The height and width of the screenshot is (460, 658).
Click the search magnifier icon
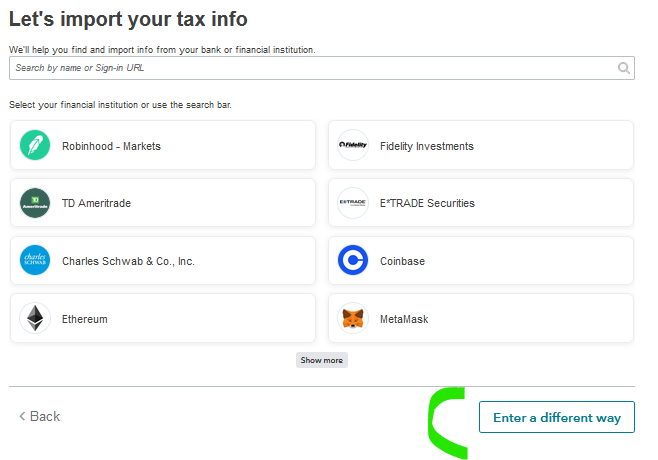tap(624, 68)
